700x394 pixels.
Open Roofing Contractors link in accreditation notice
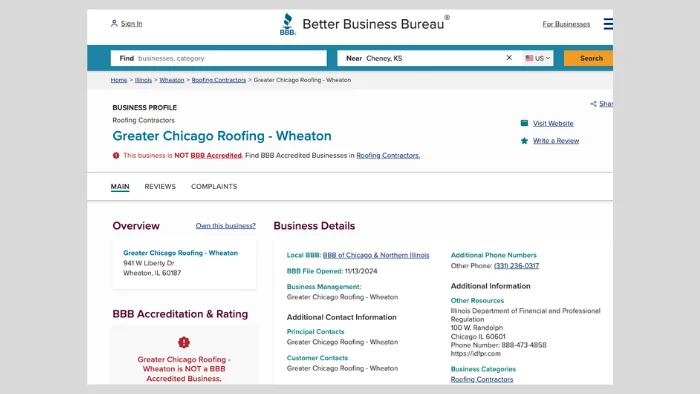[388, 155]
